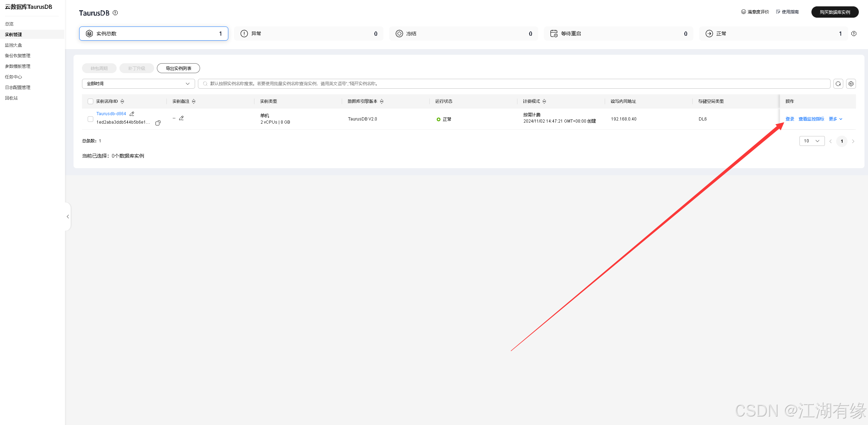This screenshot has height=425, width=868.
Task: Edit the instance remark pencil icon
Action: [x=181, y=118]
